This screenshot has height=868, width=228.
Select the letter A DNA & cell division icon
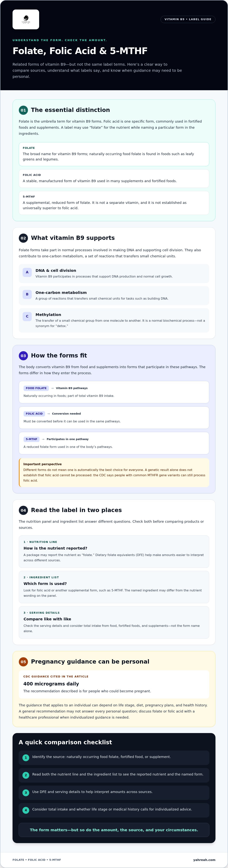tap(27, 272)
